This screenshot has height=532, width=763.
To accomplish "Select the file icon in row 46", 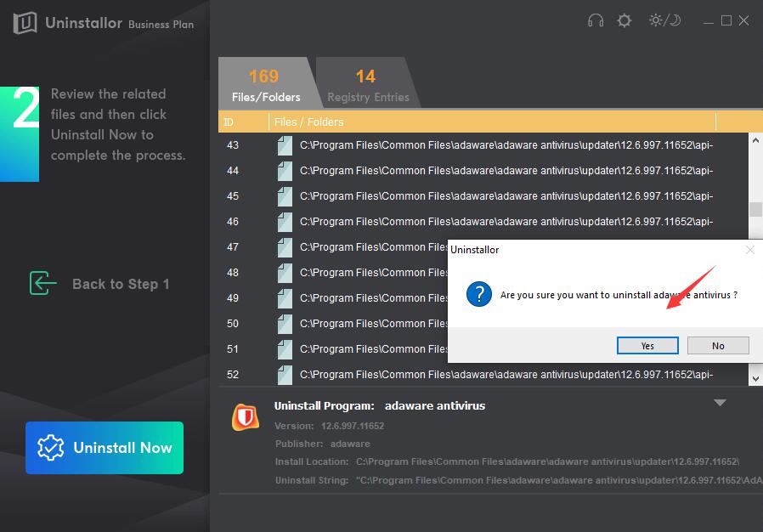I will (285, 222).
